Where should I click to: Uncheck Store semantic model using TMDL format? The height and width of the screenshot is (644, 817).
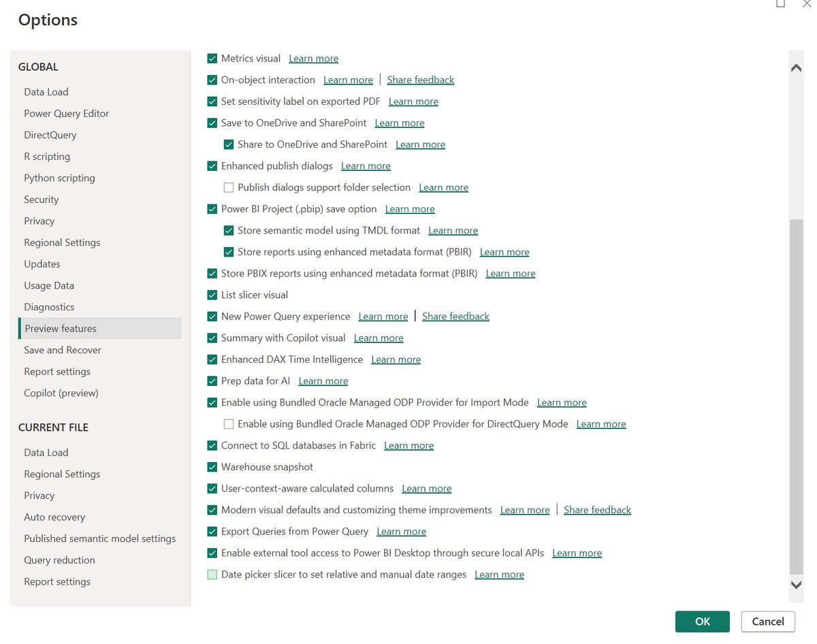coord(229,230)
